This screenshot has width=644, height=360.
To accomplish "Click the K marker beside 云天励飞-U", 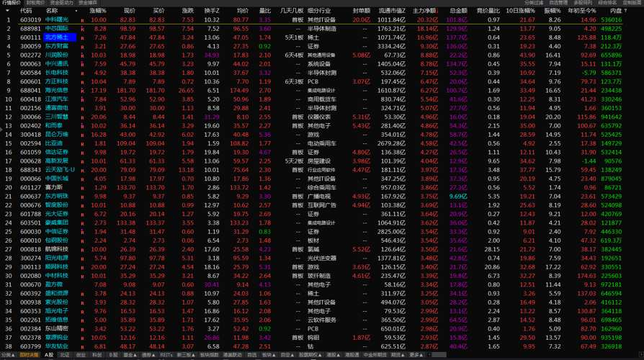I will (x=83, y=171).
